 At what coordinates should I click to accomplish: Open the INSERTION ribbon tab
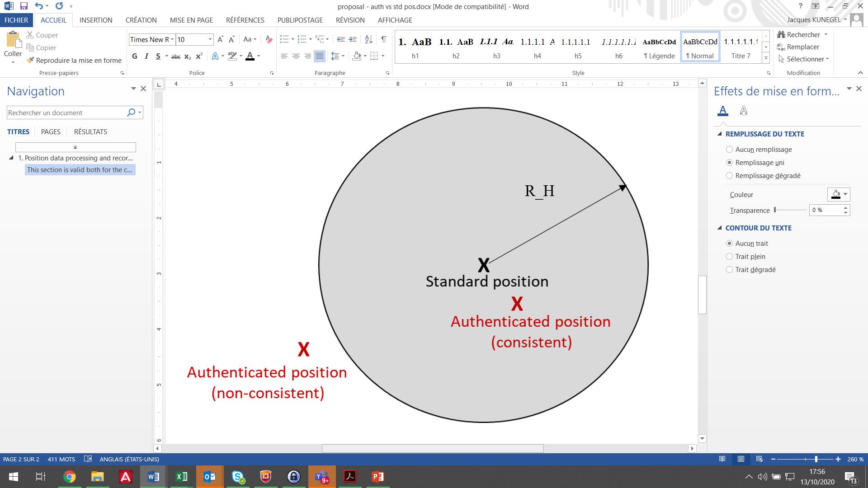click(96, 20)
